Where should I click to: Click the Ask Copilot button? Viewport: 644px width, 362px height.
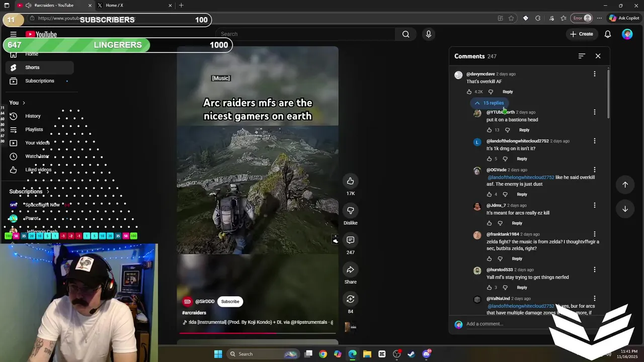click(624, 18)
